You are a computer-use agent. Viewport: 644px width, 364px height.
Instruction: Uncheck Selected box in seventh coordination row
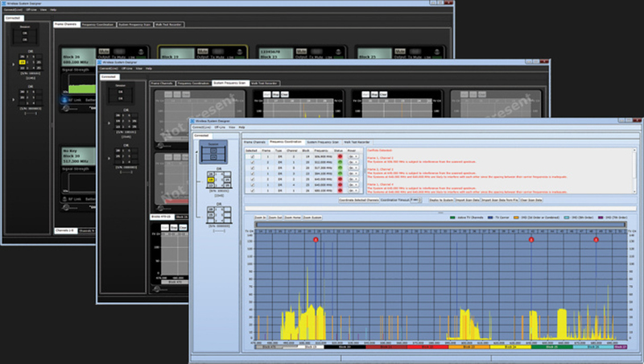pyautogui.click(x=253, y=191)
